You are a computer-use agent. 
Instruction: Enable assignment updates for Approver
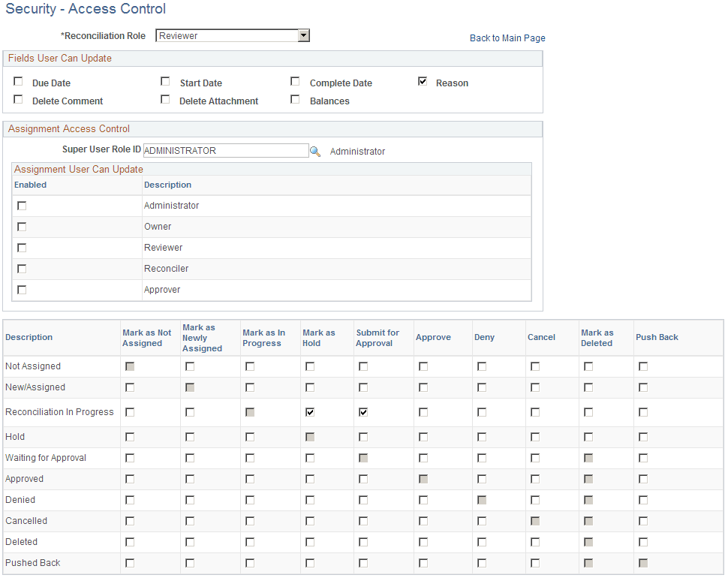click(x=22, y=289)
